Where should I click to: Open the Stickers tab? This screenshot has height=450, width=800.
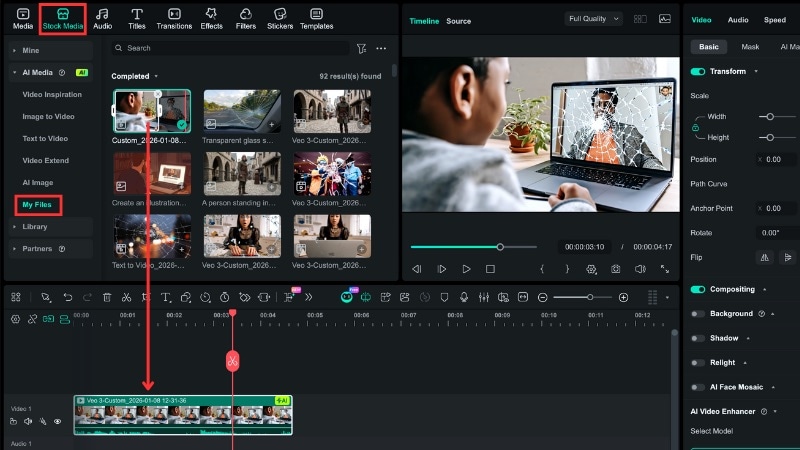click(280, 19)
